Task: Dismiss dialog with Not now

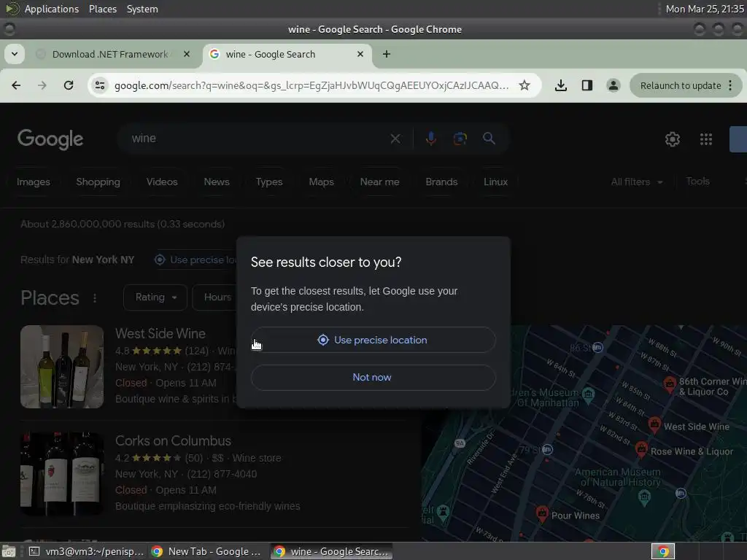Action: click(x=373, y=378)
